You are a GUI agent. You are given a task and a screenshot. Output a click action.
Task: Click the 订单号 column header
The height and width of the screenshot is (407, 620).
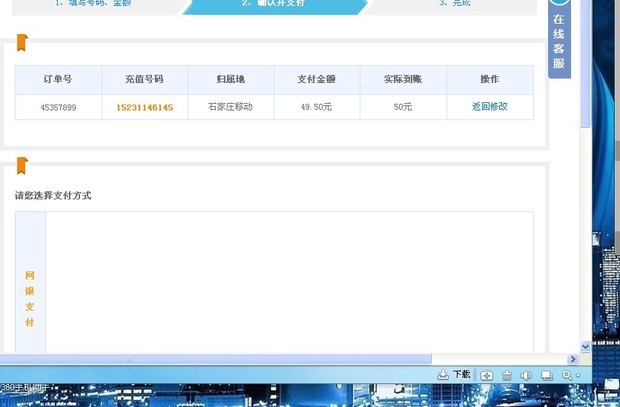(58, 79)
